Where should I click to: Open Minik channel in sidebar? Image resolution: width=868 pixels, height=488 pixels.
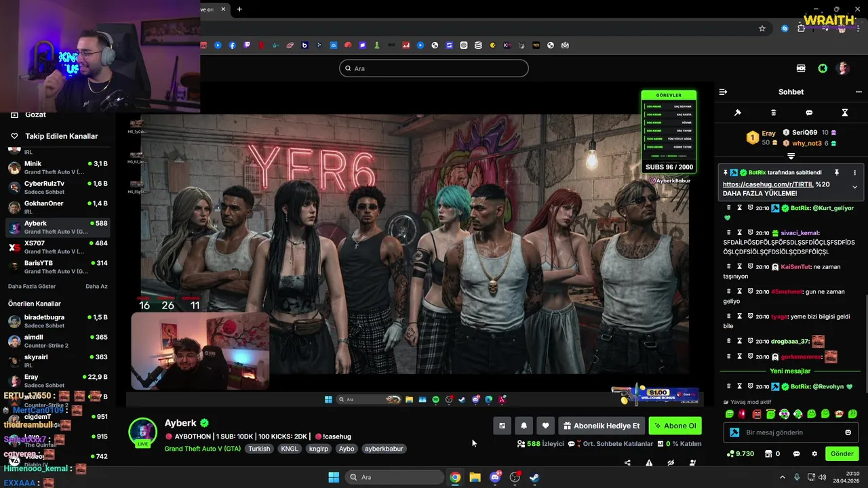click(58, 167)
